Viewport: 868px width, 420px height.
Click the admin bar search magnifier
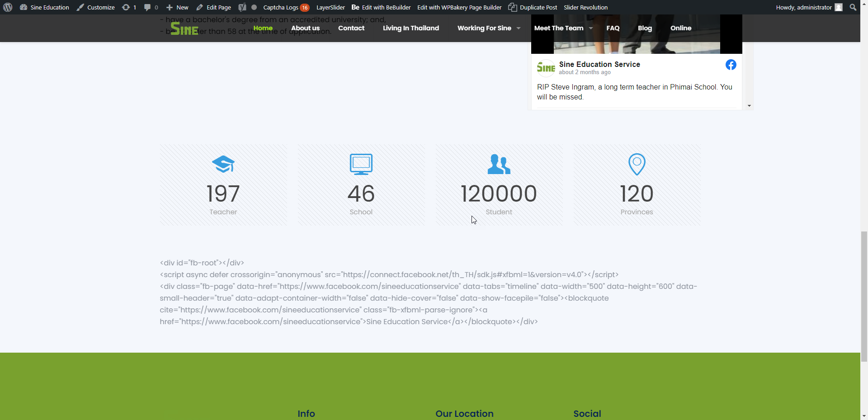coord(853,7)
